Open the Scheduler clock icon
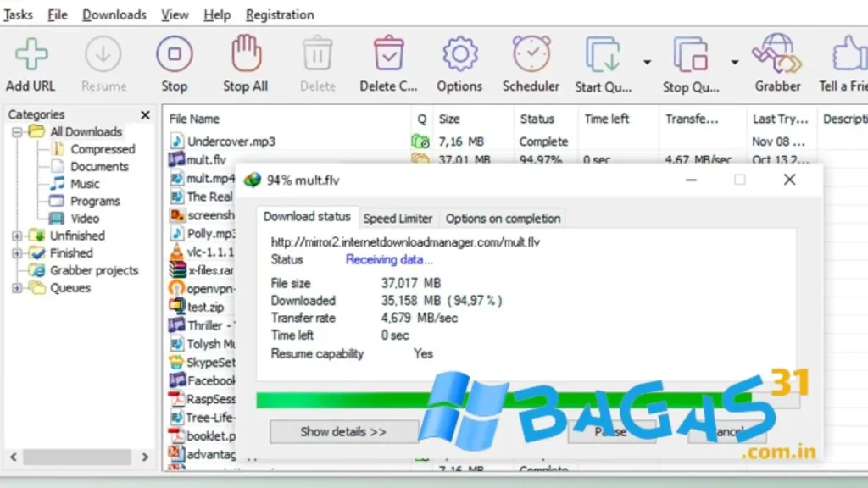The image size is (868, 488). coord(531,53)
